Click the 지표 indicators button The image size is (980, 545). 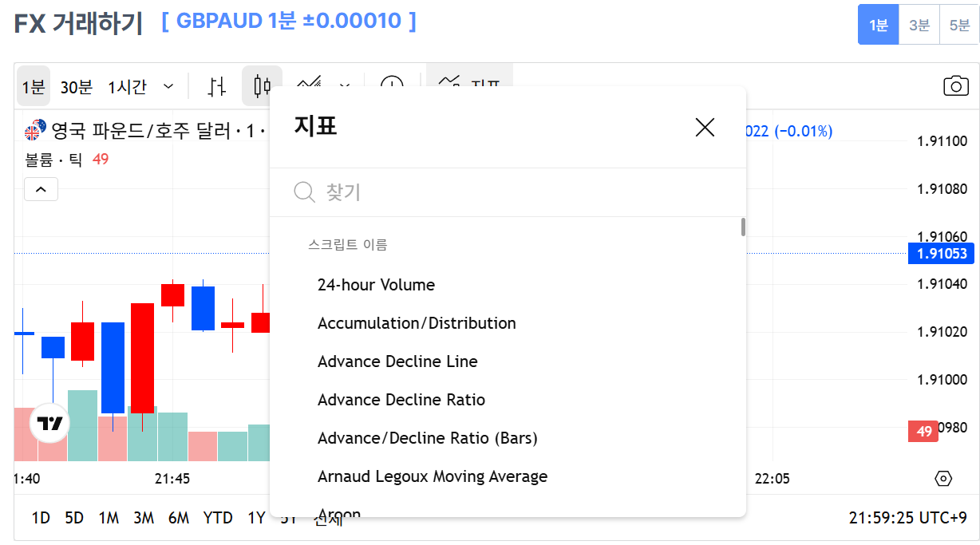tap(469, 85)
